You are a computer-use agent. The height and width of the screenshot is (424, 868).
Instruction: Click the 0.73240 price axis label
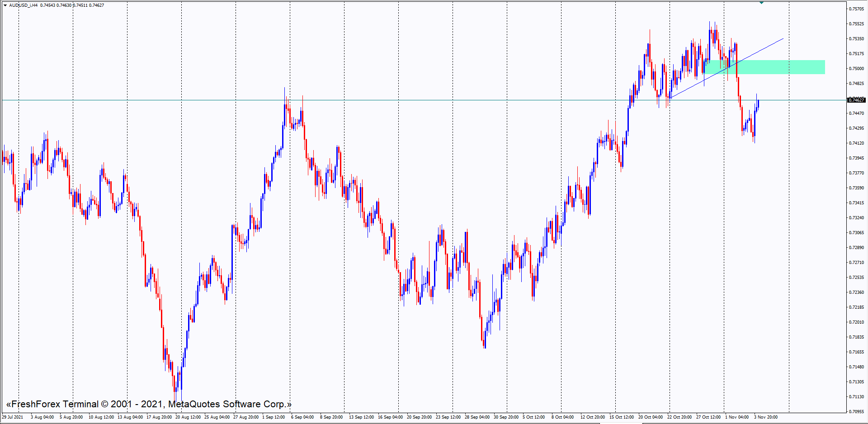click(x=856, y=218)
